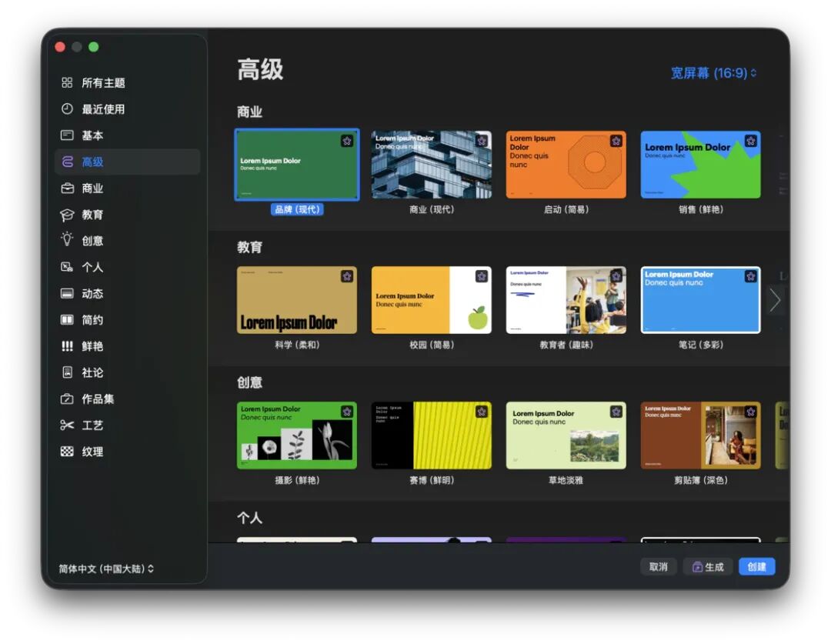
Task: Click the star badge on 启动 (简易) theme
Action: 616,141
